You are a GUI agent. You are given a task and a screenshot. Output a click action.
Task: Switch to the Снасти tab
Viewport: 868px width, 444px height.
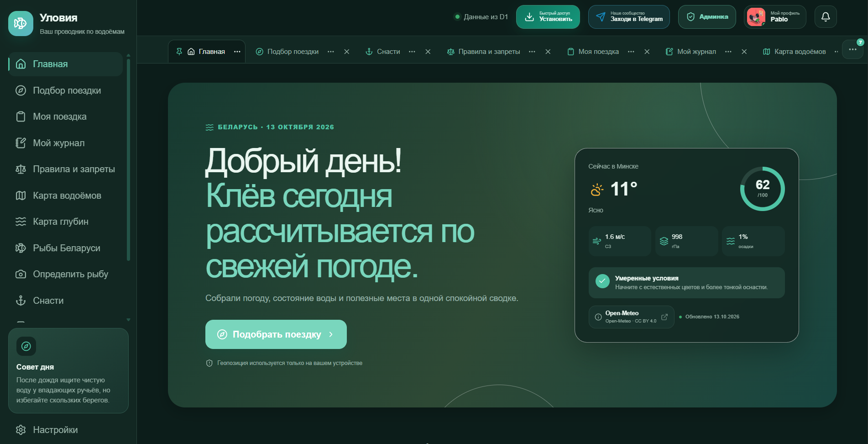coord(383,52)
